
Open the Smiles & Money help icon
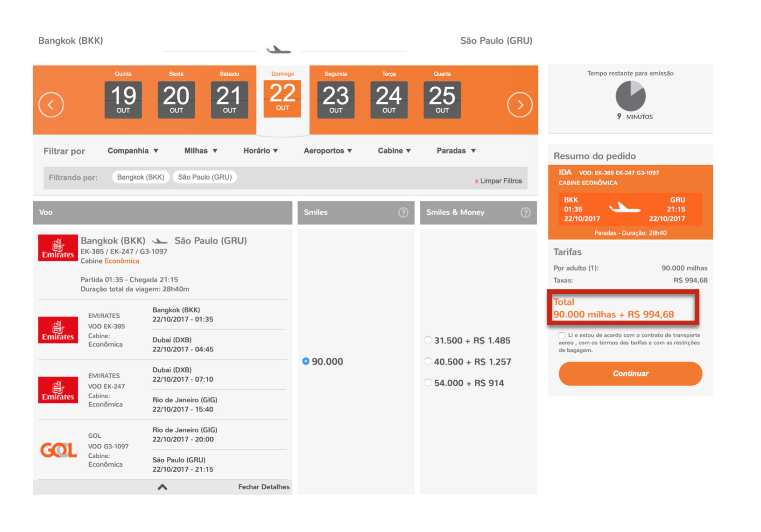(x=525, y=213)
